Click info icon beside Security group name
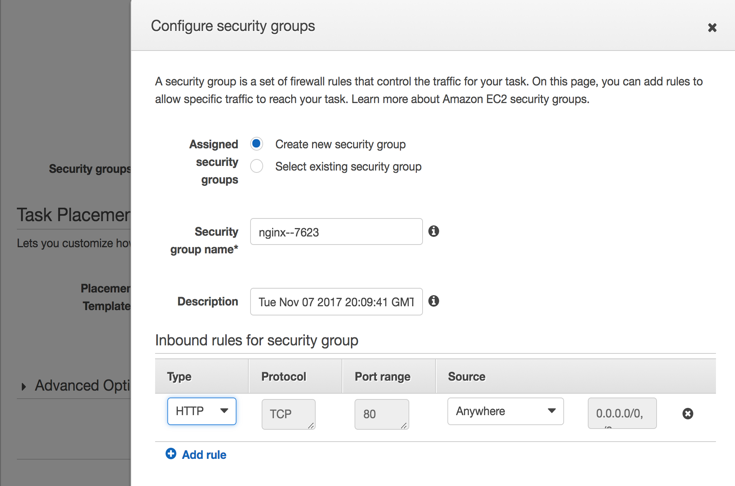 click(x=434, y=231)
